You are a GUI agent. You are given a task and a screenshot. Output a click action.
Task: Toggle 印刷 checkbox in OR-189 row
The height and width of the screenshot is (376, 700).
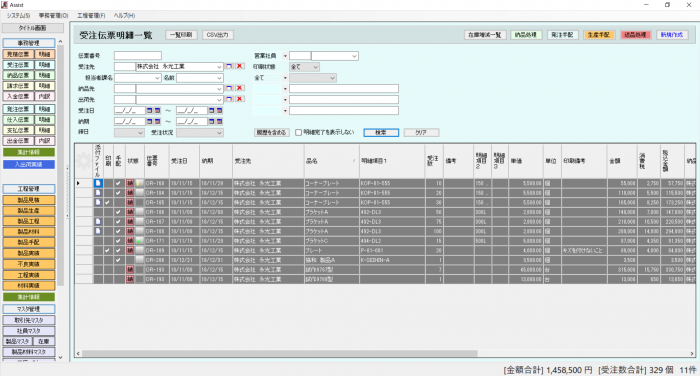108,251
